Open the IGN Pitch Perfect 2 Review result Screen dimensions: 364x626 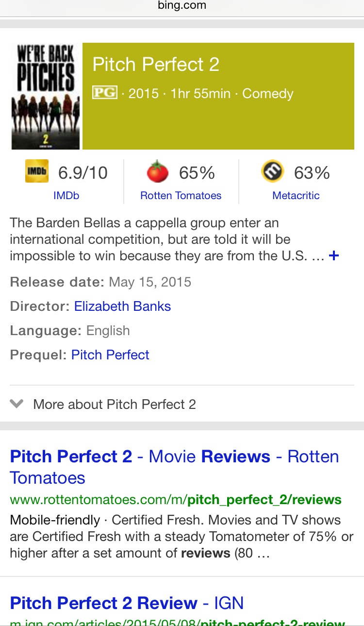[127, 603]
